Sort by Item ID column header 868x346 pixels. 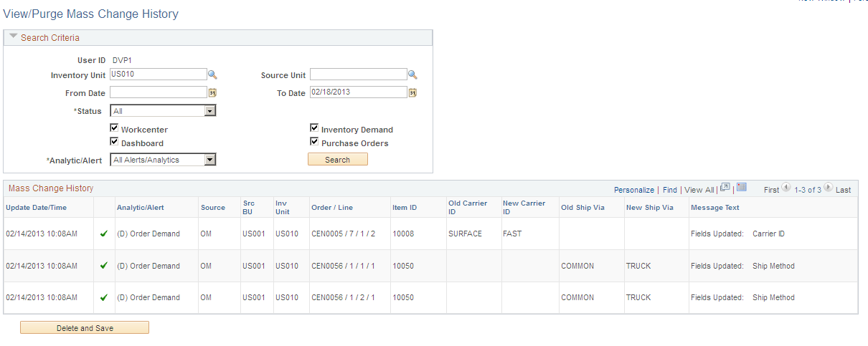[405, 208]
